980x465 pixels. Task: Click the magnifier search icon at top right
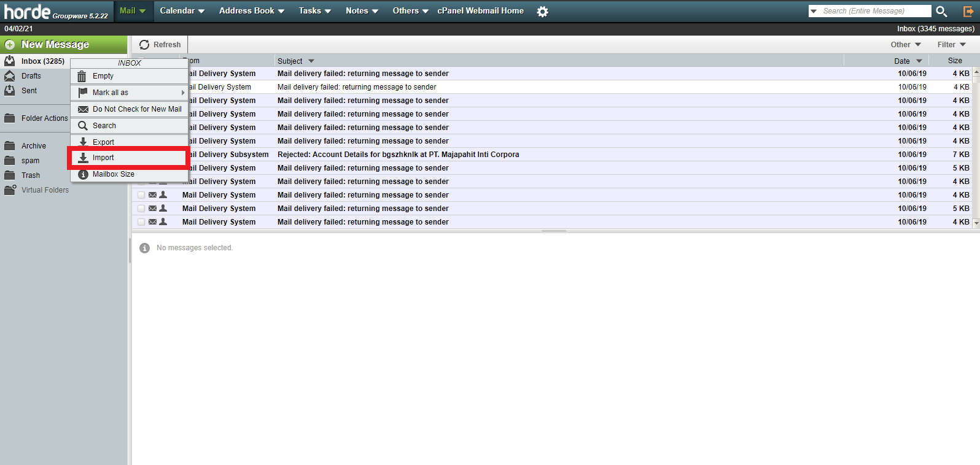coord(941,11)
